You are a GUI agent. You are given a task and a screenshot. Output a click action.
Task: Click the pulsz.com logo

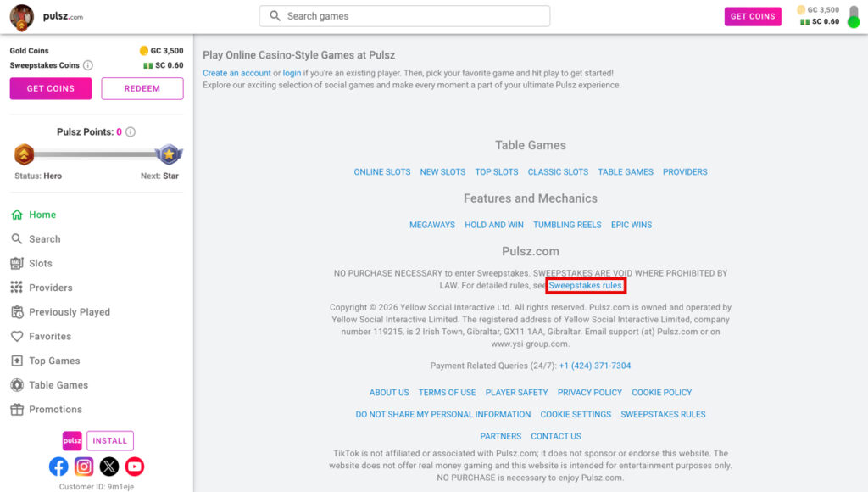pyautogui.click(x=63, y=16)
